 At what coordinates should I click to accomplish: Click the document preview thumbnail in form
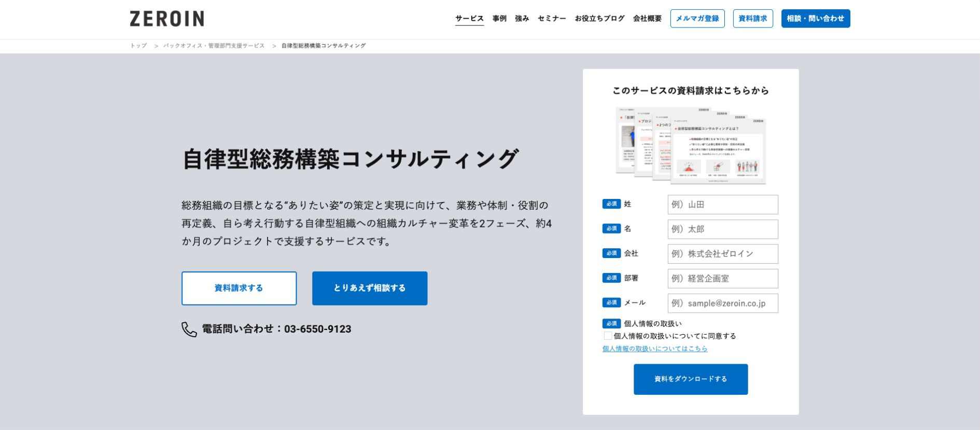pos(691,145)
